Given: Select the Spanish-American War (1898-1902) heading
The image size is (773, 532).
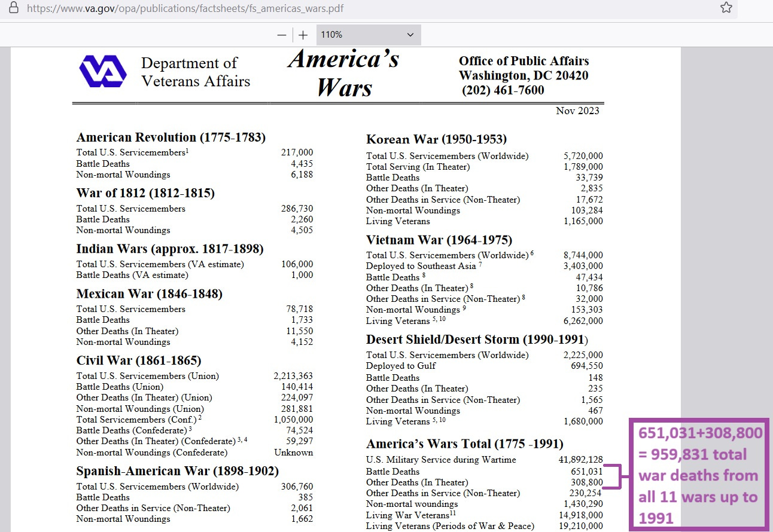Looking at the screenshot, I should click(x=178, y=471).
